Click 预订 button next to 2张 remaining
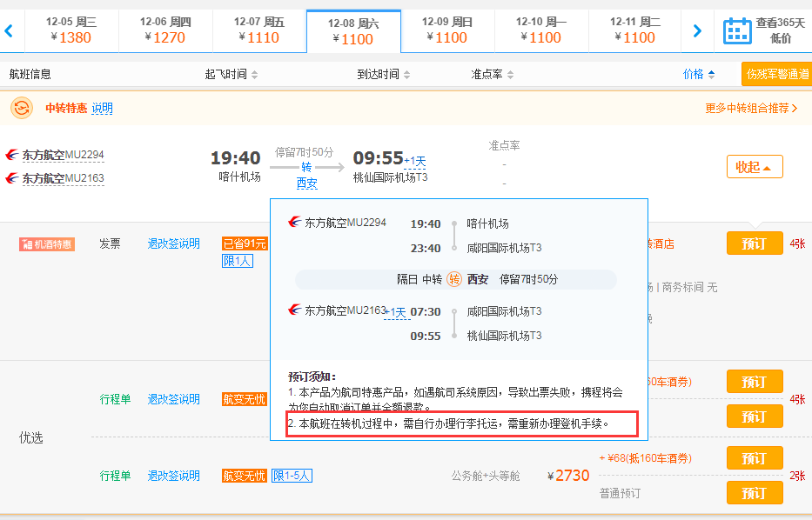The width and height of the screenshot is (812, 520). tap(755, 458)
